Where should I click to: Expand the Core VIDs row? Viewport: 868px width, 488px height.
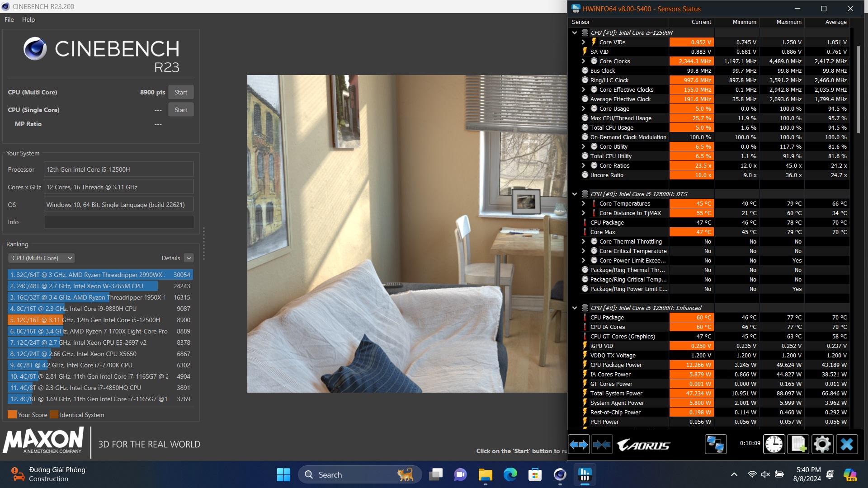click(x=583, y=42)
